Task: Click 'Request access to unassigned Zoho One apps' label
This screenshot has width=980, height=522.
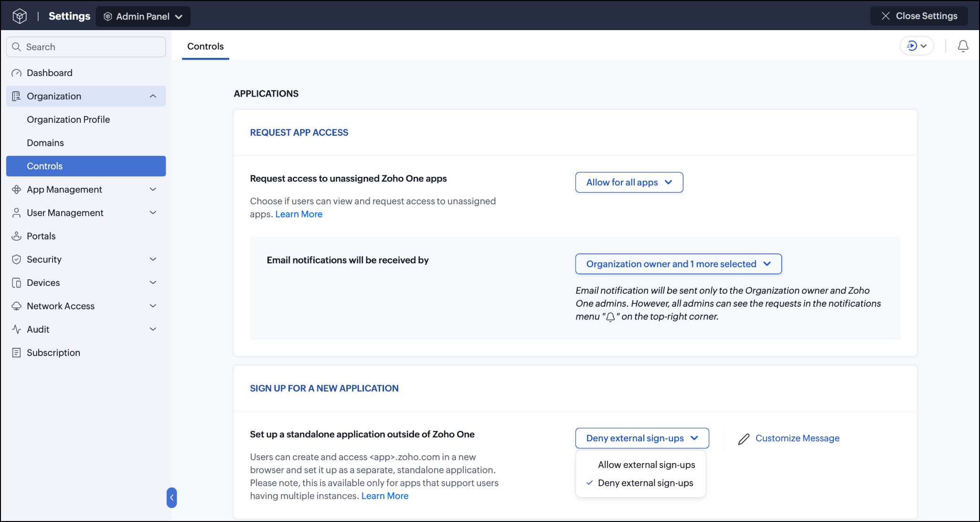Action: [348, 178]
